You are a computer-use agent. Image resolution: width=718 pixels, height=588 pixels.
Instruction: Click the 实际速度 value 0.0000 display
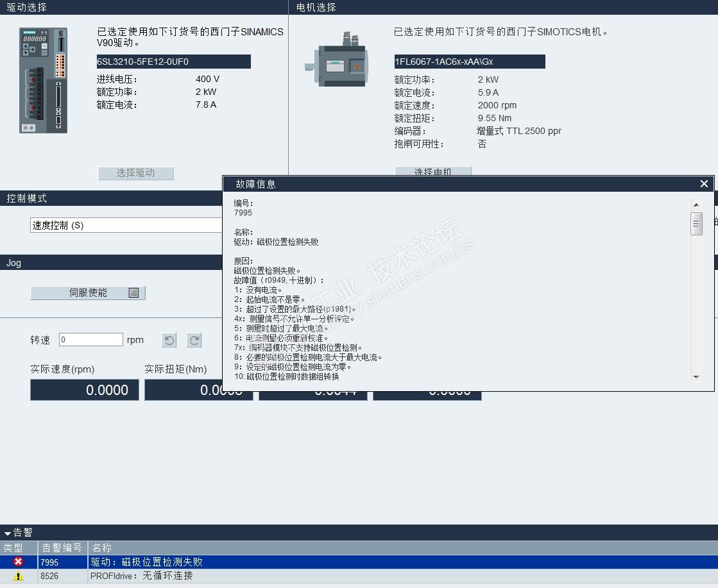84,390
